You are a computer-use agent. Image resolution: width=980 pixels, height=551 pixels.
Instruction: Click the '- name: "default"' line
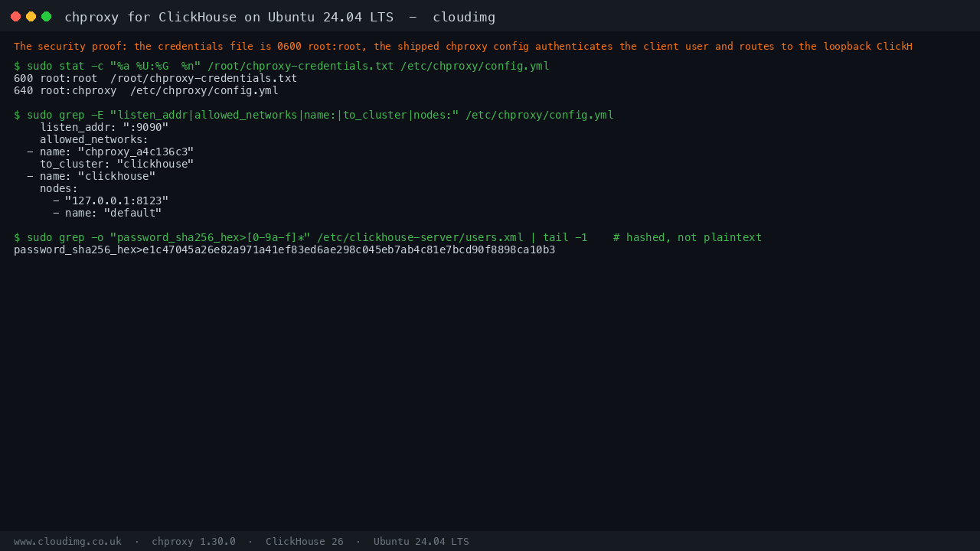click(107, 213)
